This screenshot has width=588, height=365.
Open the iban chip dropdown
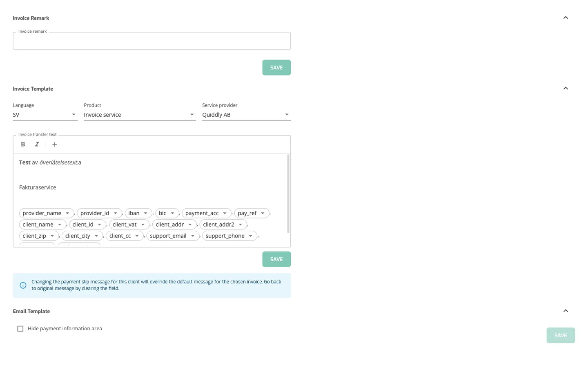click(x=145, y=213)
